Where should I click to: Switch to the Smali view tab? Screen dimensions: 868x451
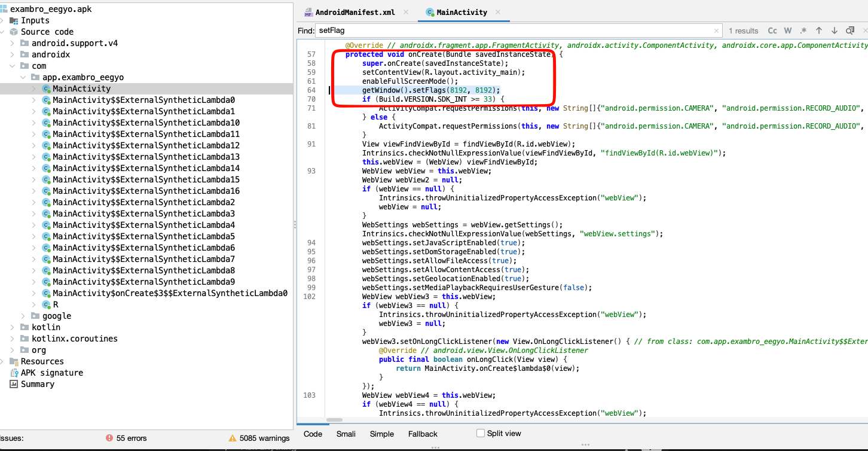click(x=346, y=434)
